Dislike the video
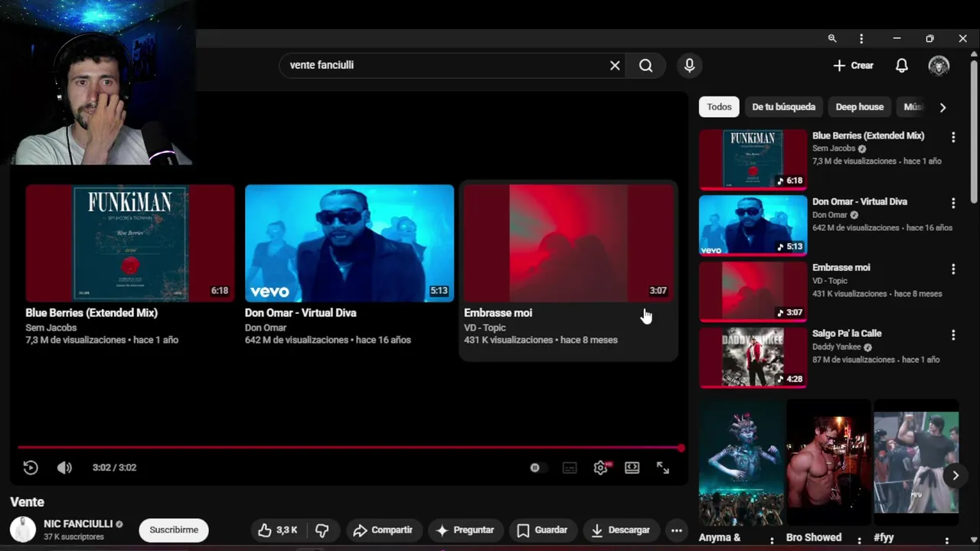980x551 pixels. [322, 530]
